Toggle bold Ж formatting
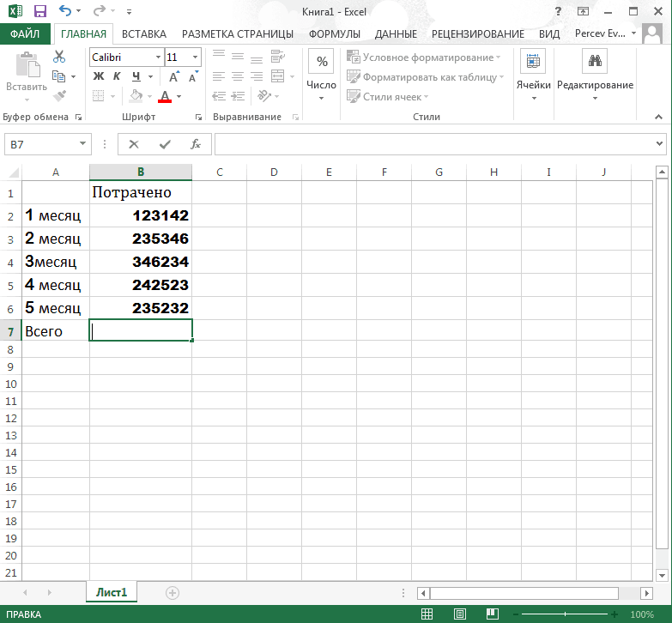This screenshot has width=672, height=623. (x=99, y=76)
